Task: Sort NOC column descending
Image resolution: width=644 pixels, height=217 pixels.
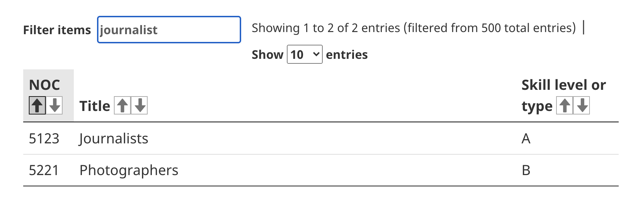Action: click(54, 105)
